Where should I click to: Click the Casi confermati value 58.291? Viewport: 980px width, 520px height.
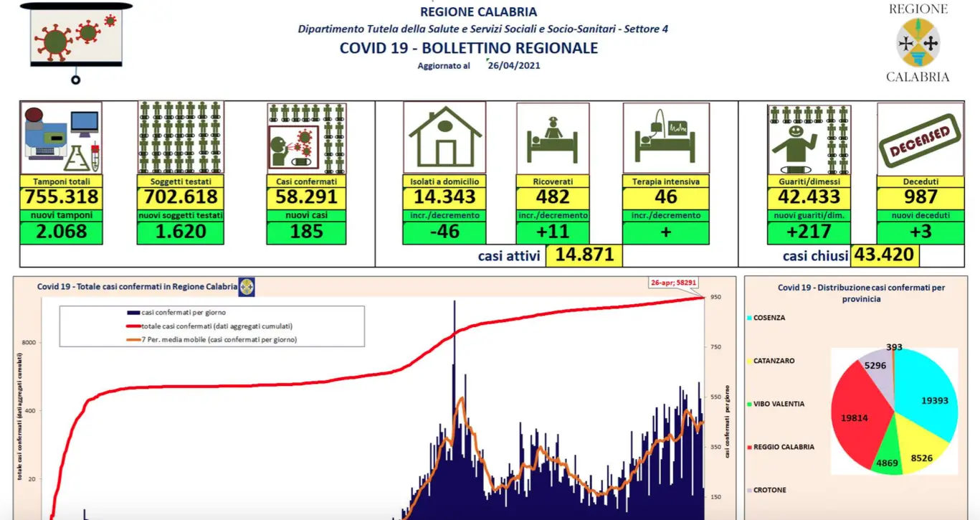coord(306,198)
